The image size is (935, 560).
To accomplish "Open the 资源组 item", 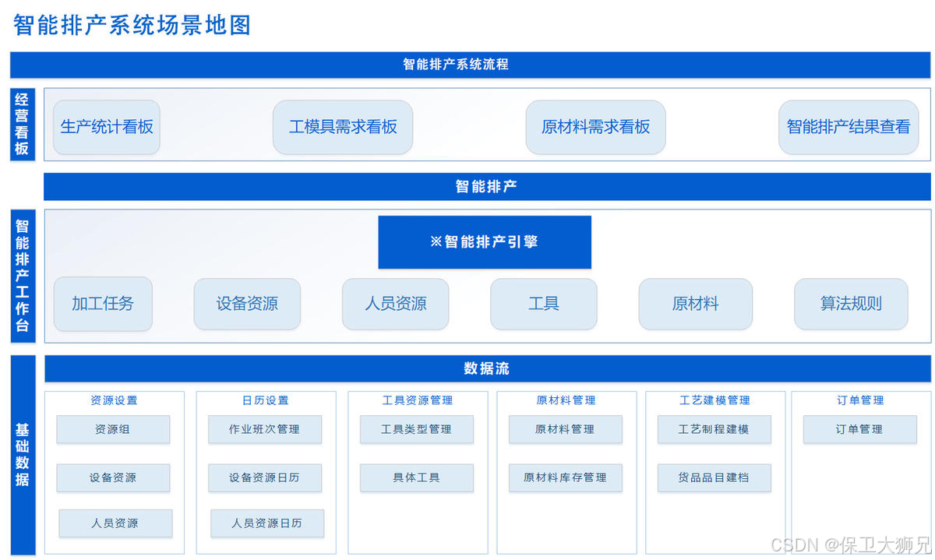I will click(x=113, y=429).
